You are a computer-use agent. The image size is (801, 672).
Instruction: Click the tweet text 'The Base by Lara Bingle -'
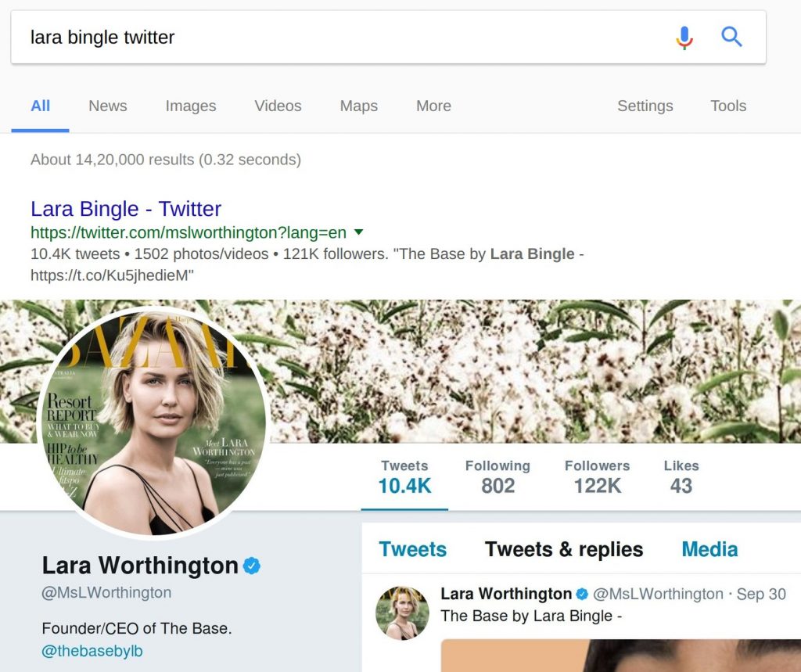(531, 616)
